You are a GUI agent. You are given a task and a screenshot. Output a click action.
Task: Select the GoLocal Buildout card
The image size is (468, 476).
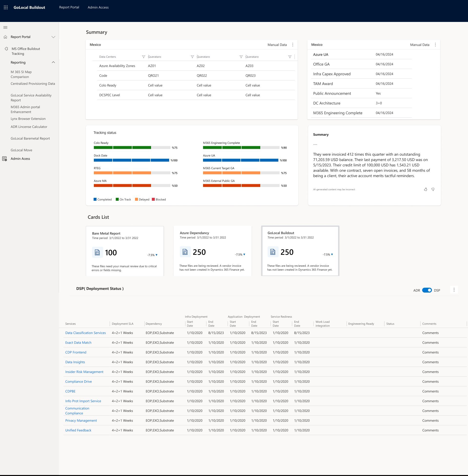pos(300,251)
